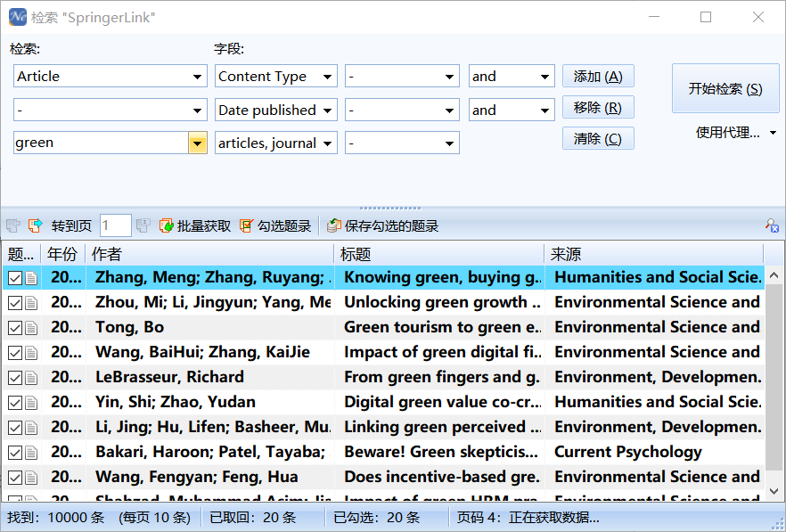Toggle the Tong, Bo record checkbox

tap(15, 328)
